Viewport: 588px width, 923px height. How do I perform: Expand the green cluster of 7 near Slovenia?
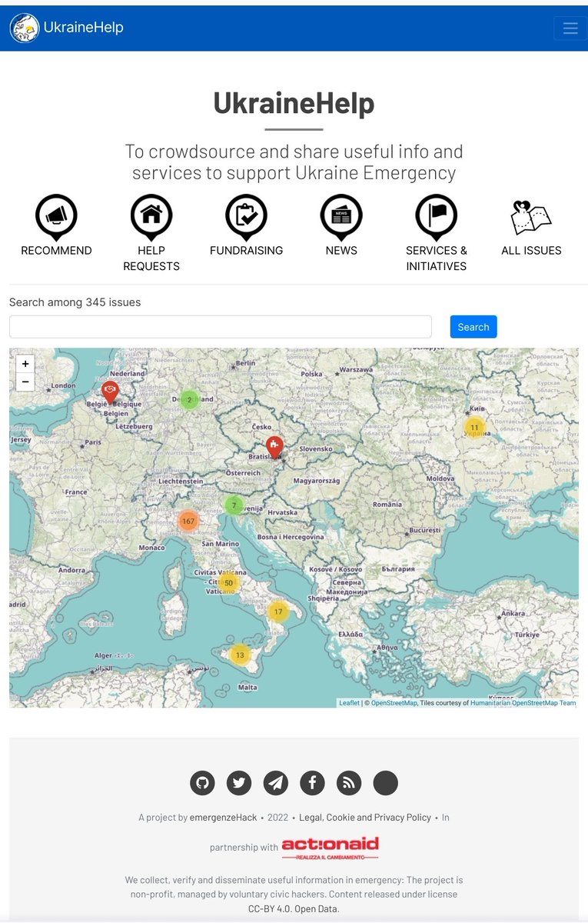tap(234, 505)
